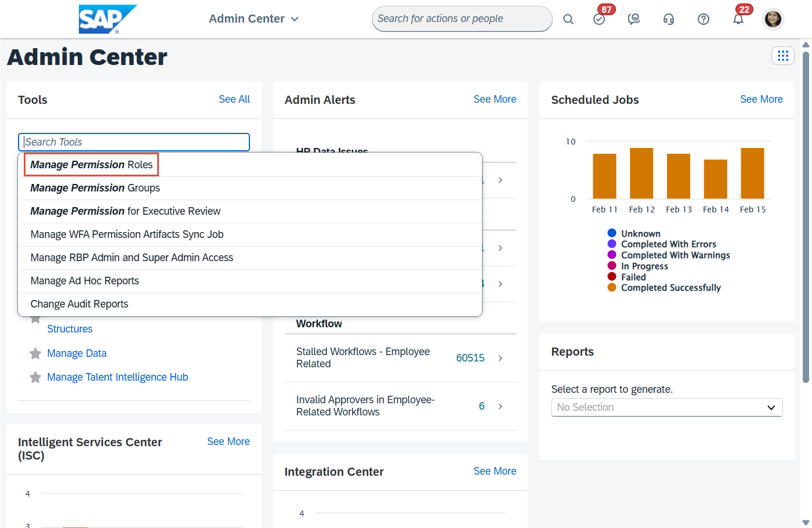This screenshot has width=812, height=528.
Task: Open the feedback chat icon
Action: [634, 19]
